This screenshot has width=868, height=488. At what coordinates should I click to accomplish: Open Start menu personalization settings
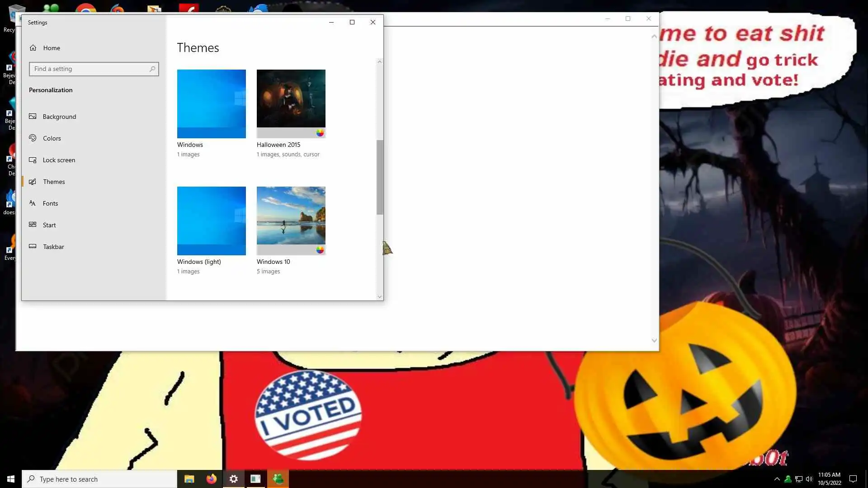point(49,225)
